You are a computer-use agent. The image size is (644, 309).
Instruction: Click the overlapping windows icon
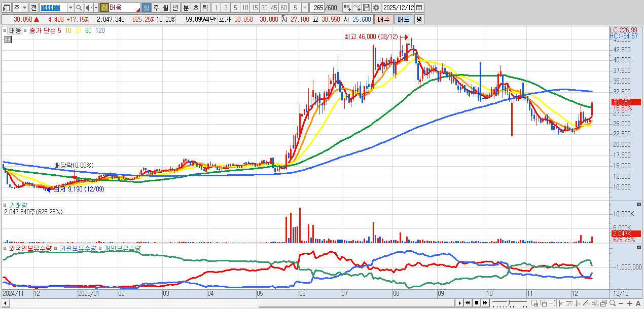coord(544,303)
